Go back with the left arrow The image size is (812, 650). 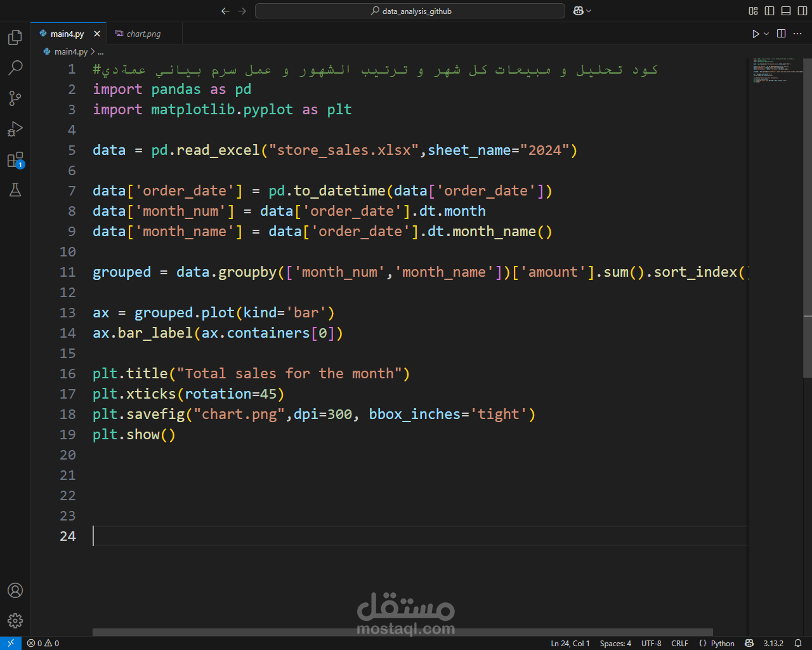(x=225, y=11)
